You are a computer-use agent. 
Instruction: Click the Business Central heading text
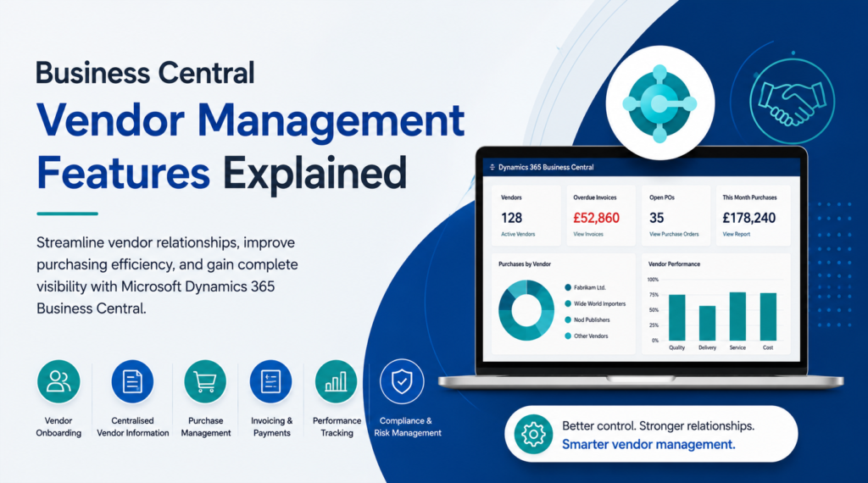coord(145,73)
